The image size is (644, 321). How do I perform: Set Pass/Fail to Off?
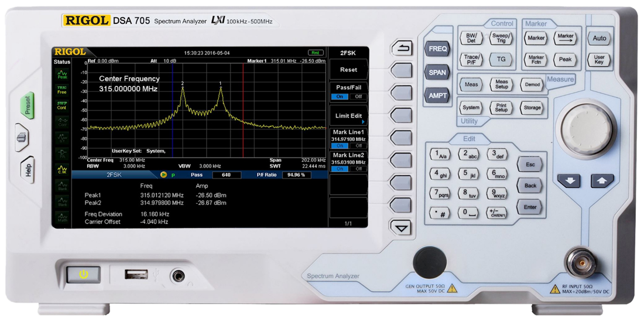(x=358, y=97)
